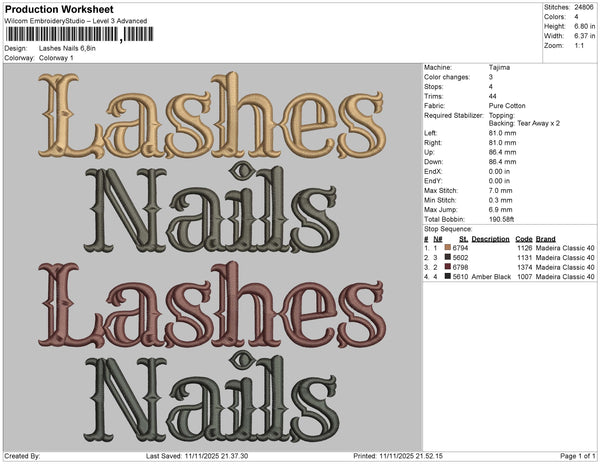Image resolution: width=600 pixels, height=464 pixels.
Task: Click the 'St.' column header
Action: 463,239
